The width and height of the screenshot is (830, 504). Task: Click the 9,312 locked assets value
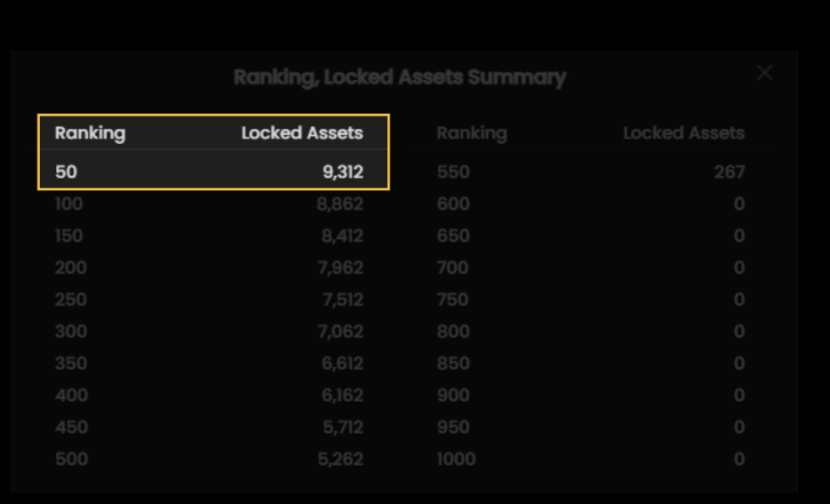tap(342, 172)
